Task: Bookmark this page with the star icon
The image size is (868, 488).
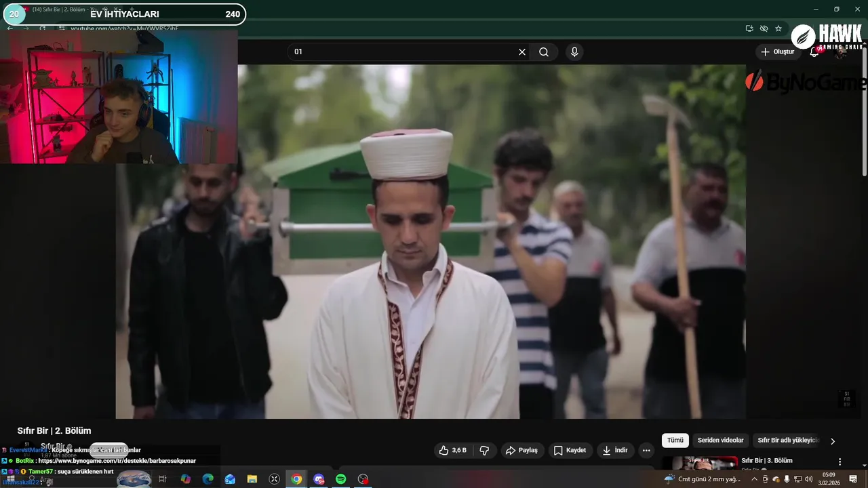Action: click(x=778, y=28)
